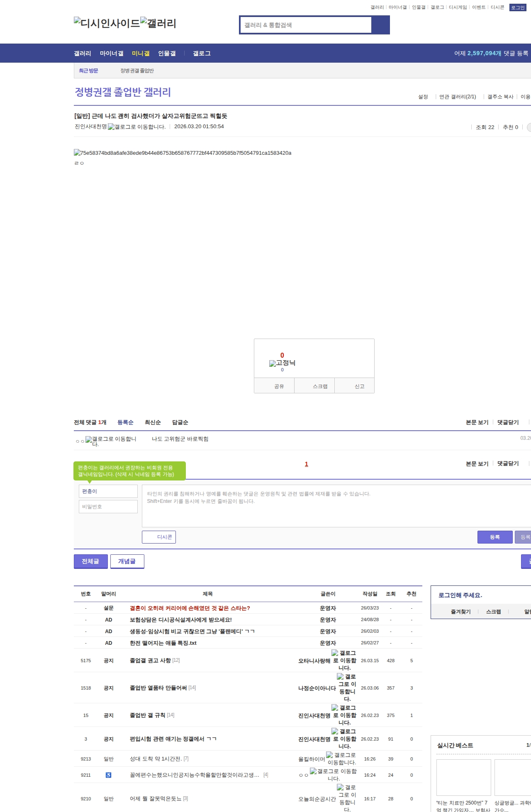This screenshot has width=531, height=812.
Task: Click the 신고 button below the post
Action: (359, 386)
